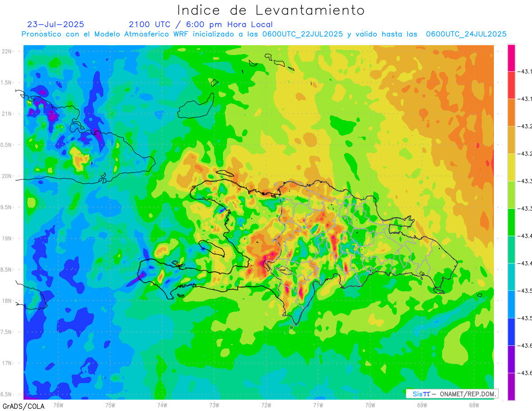Select the '20N' latitude label

[x=7, y=176]
